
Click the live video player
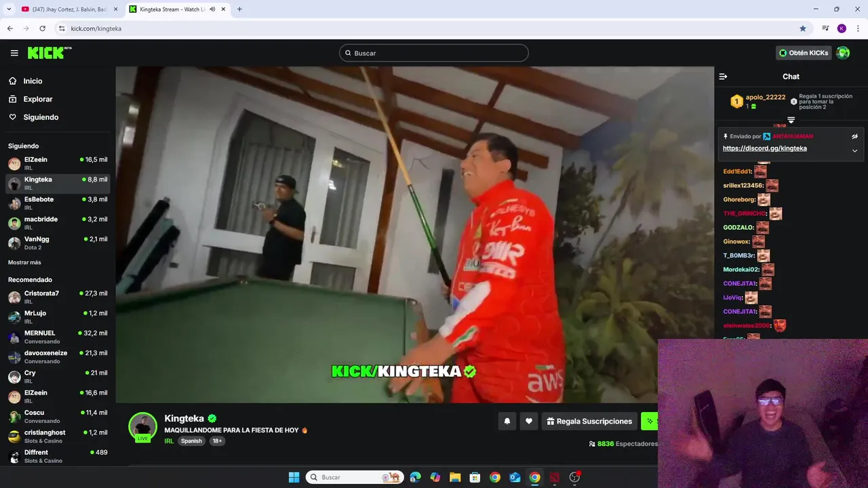point(414,235)
